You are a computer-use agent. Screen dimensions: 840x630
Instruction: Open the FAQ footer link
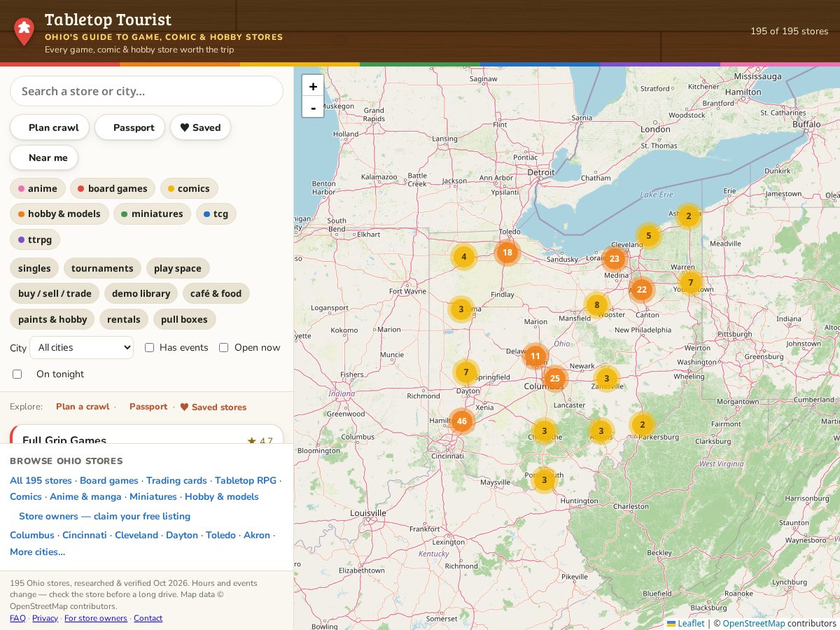pyautogui.click(x=17, y=618)
